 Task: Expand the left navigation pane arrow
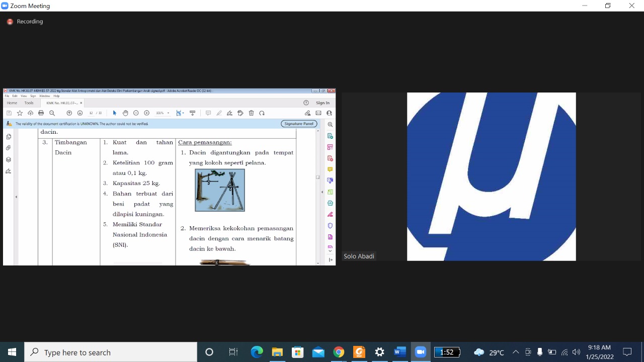pyautogui.click(x=16, y=197)
